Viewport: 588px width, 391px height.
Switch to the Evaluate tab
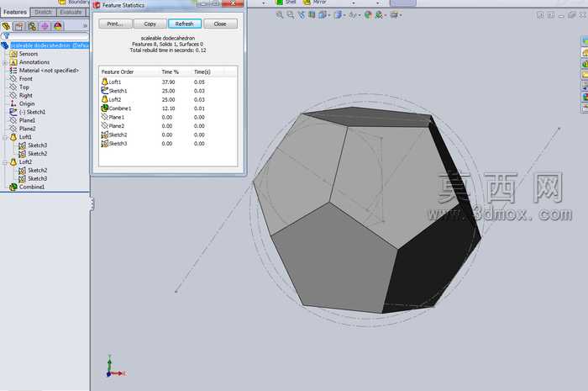[x=71, y=12]
